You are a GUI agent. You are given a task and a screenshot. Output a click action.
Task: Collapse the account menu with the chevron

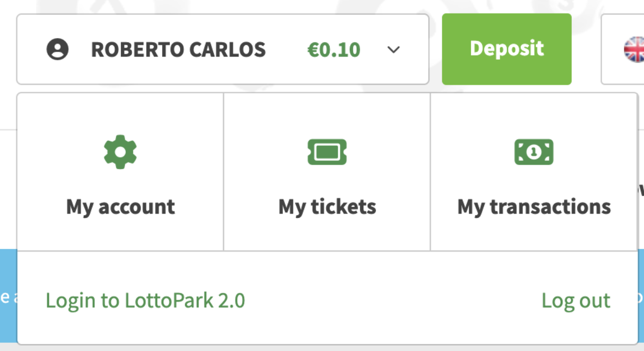click(x=393, y=49)
